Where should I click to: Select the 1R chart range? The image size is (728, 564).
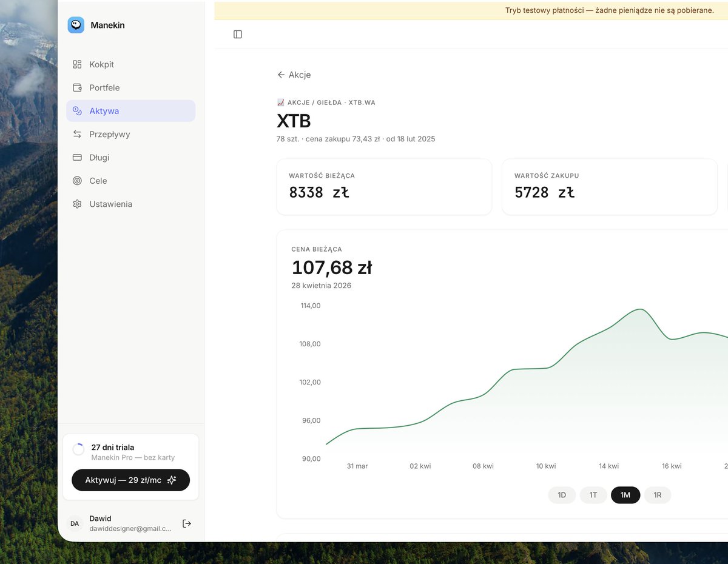coord(658,495)
